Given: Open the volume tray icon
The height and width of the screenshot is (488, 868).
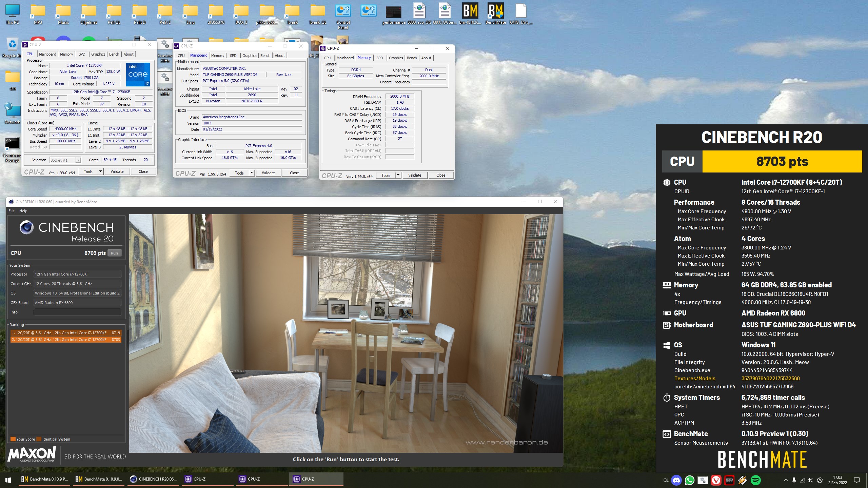Looking at the screenshot, I should [810, 480].
